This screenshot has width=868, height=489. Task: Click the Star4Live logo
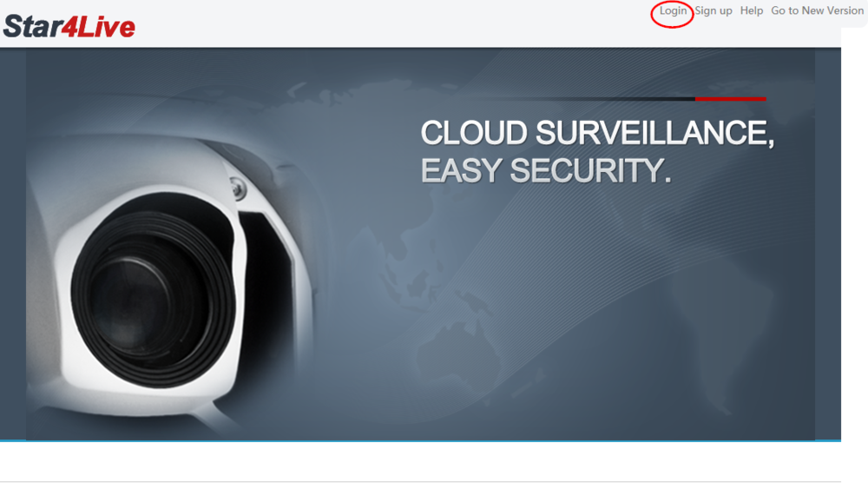69,27
